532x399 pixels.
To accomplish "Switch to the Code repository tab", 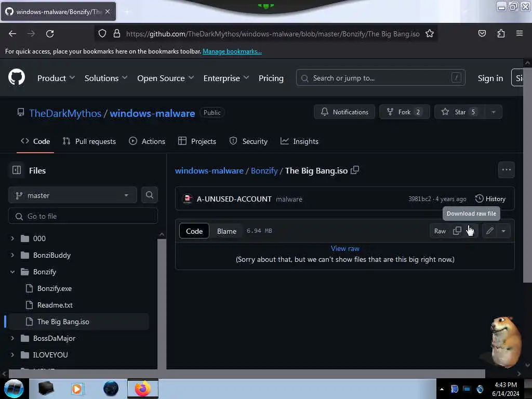I will click(35, 141).
